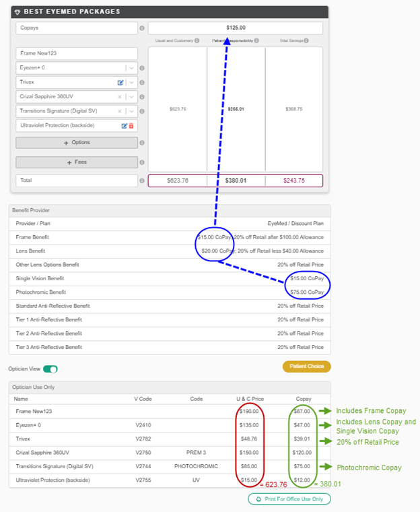
Task: Click the info icon beside Trivex row
Action: tap(142, 82)
